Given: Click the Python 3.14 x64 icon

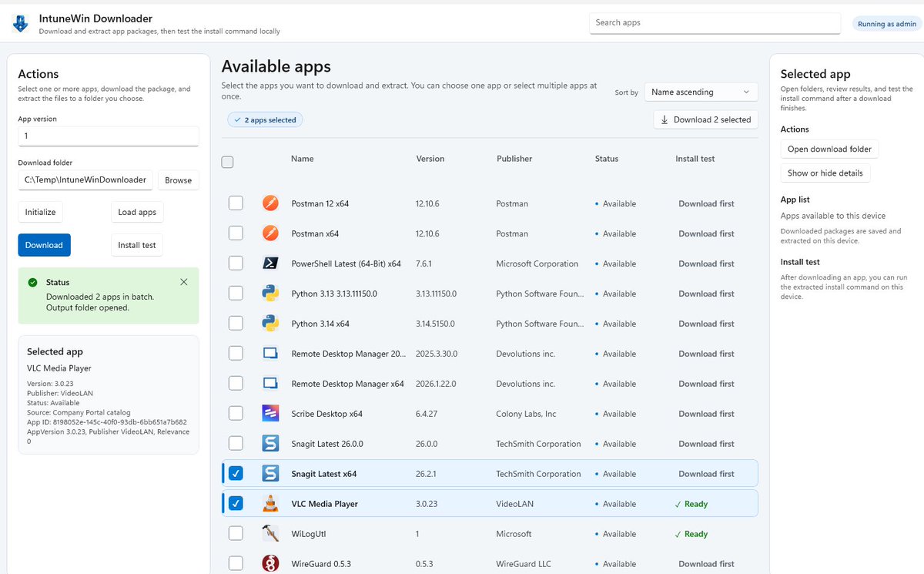Looking at the screenshot, I should (269, 324).
